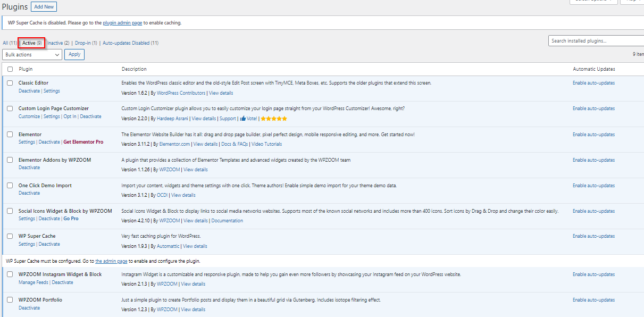The width and height of the screenshot is (644, 317).
Task: Check the WPZOOM Portfolio checkbox
Action: pyautogui.click(x=10, y=300)
